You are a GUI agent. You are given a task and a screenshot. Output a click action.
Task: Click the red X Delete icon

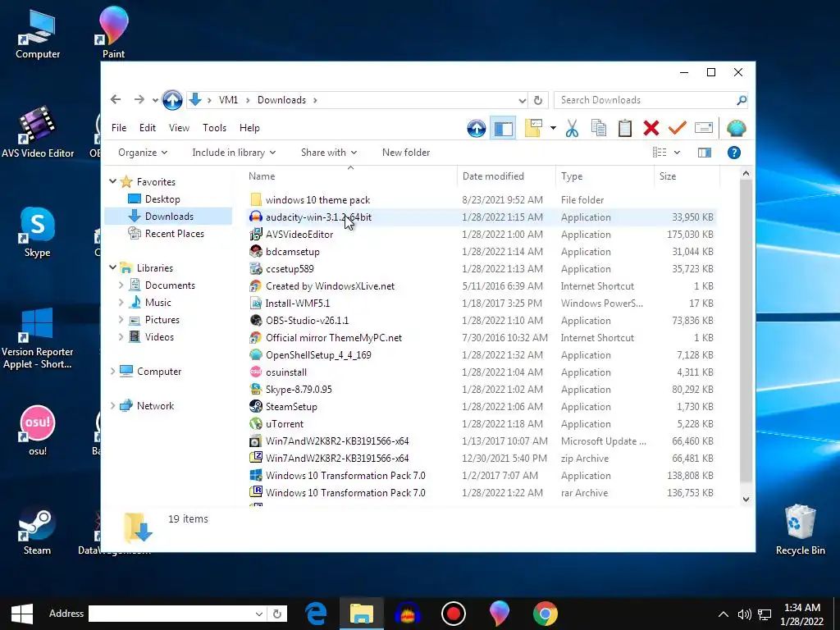[651, 129]
